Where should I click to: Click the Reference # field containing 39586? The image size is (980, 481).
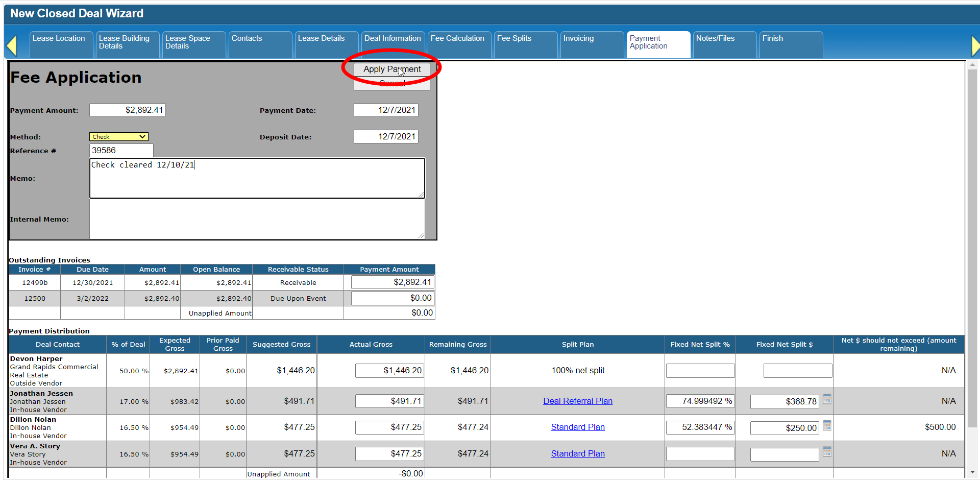click(x=121, y=151)
